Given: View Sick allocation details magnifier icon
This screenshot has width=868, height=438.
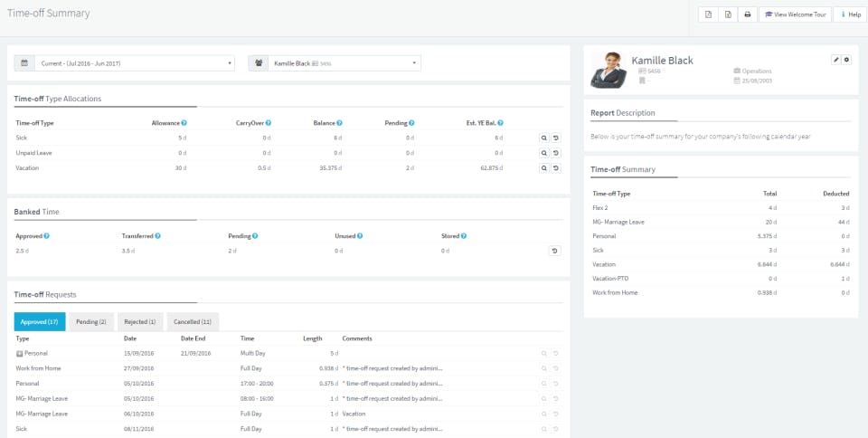Looking at the screenshot, I should [544, 138].
